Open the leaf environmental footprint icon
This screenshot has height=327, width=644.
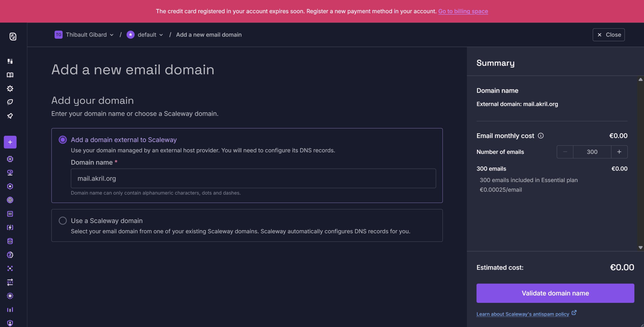10,102
